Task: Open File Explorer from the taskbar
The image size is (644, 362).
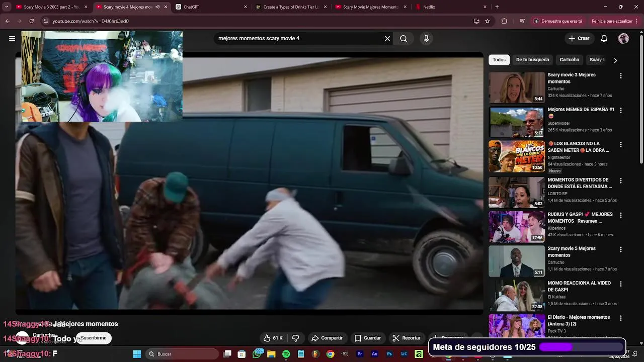Action: [x=271, y=354]
